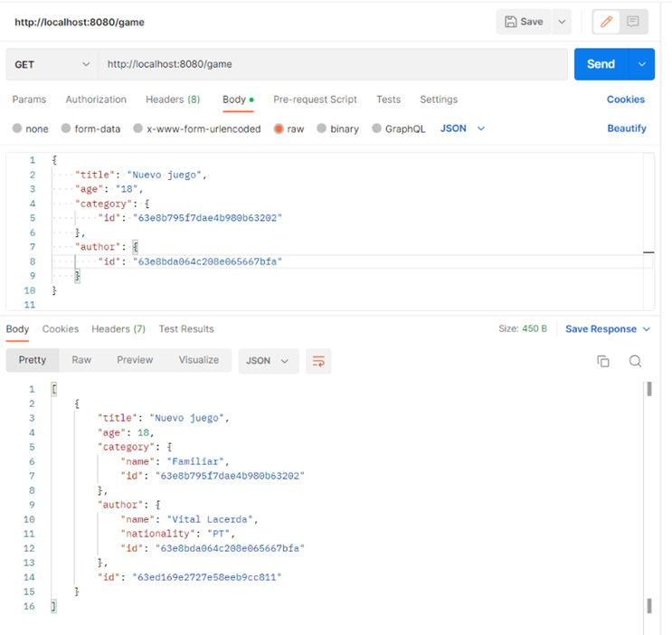
Task: Open the GET method dropdown
Action: [x=52, y=64]
